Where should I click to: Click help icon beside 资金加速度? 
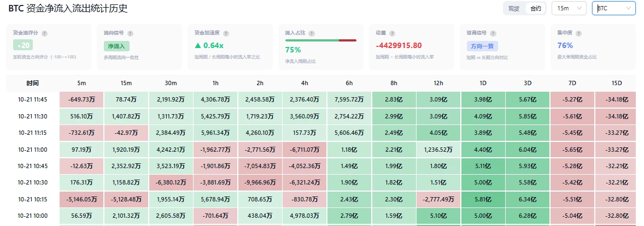(x=226, y=33)
